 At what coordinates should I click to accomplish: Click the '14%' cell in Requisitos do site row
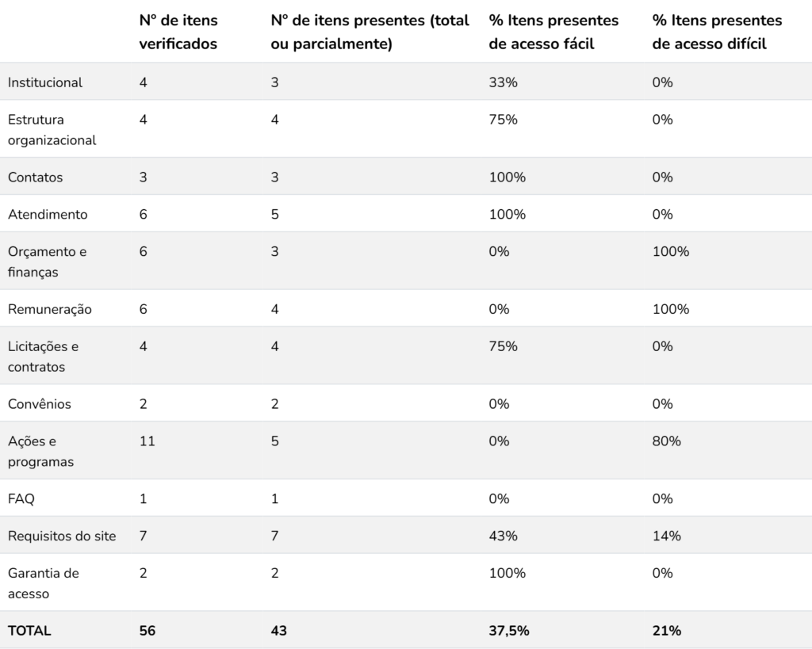point(666,536)
